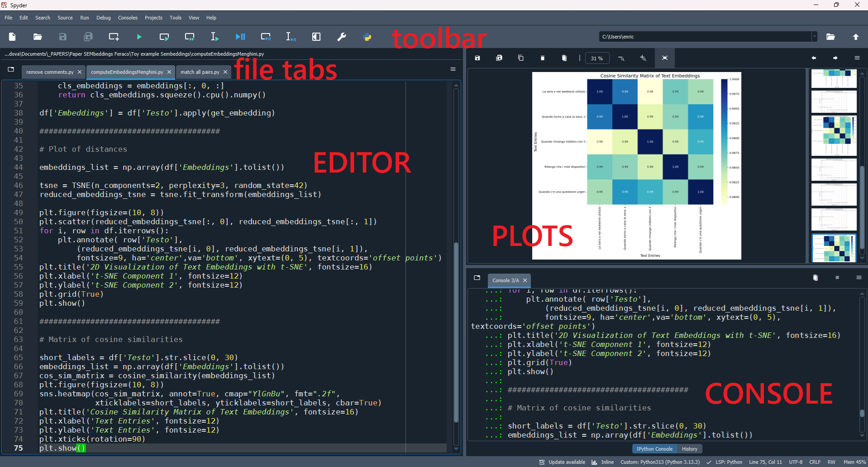This screenshot has height=467, width=868.
Task: Open the File menu
Action: pos(9,18)
